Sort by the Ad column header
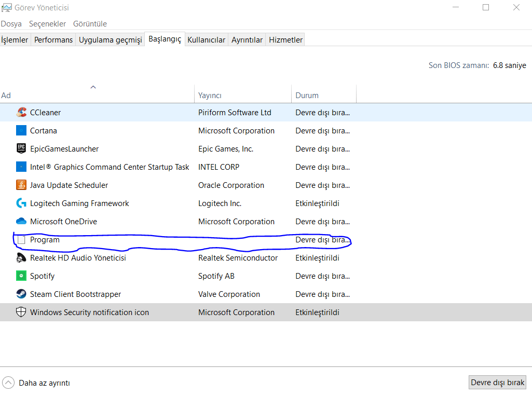The height and width of the screenshot is (395, 532). [97, 94]
